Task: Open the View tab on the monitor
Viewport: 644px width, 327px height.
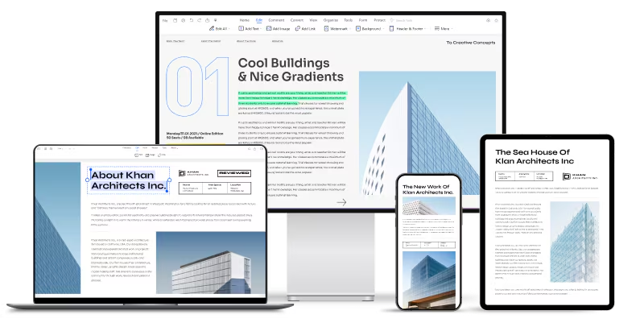Action: tap(313, 20)
